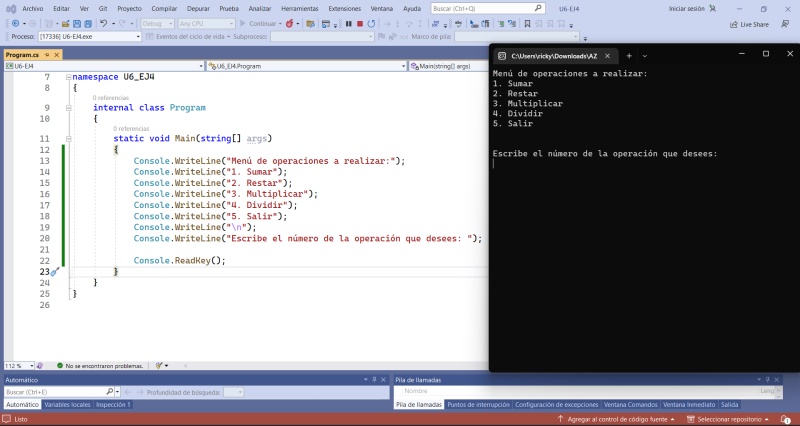Click the Hot Reload flame icon

[x=290, y=23]
